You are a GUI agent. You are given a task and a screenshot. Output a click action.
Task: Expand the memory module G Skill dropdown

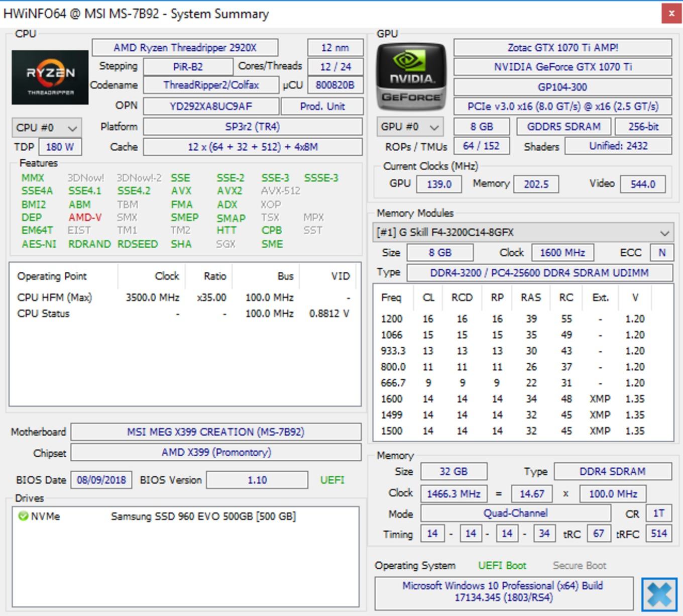pyautogui.click(x=522, y=233)
